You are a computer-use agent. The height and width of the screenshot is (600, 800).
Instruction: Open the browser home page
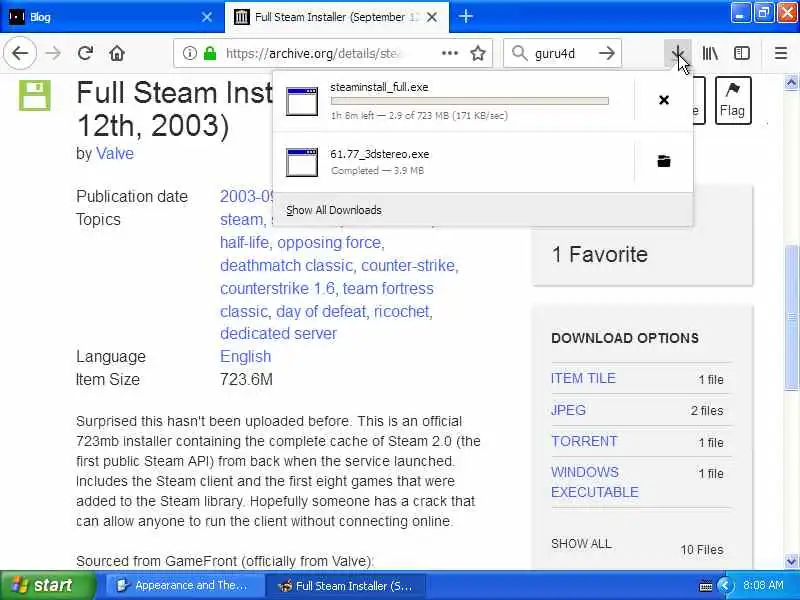tap(117, 53)
